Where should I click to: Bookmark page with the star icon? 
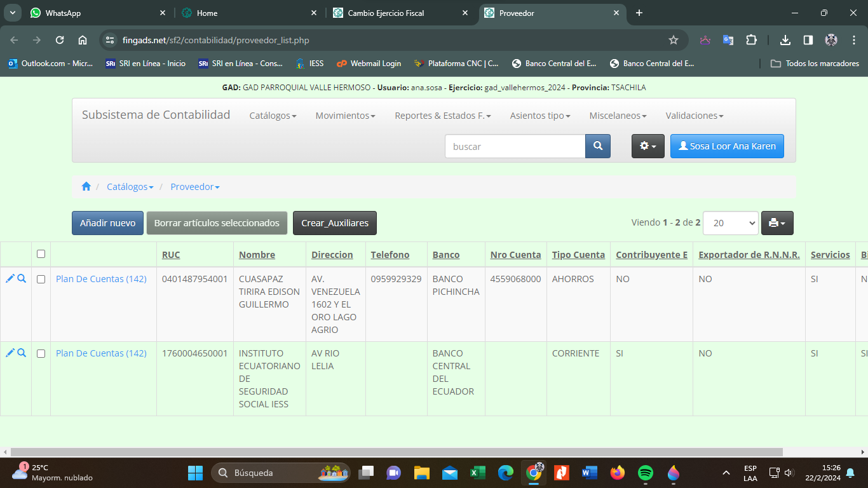(x=674, y=40)
